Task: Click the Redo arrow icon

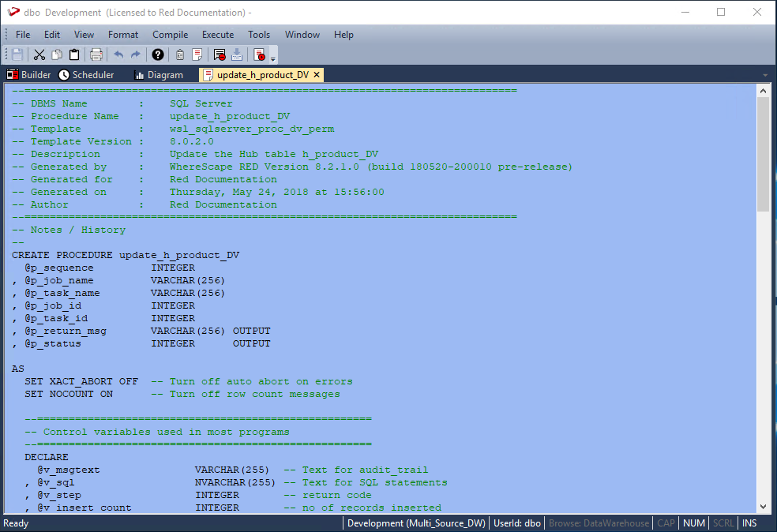Action: [136, 54]
